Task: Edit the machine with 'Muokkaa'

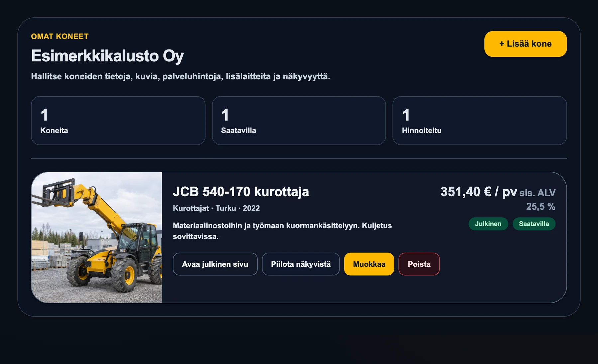Action: point(369,264)
